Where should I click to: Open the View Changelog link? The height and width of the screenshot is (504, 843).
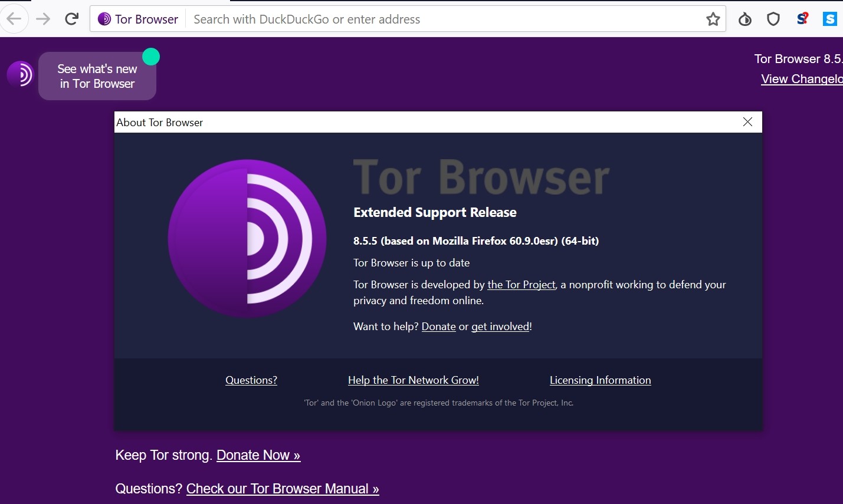click(x=802, y=79)
